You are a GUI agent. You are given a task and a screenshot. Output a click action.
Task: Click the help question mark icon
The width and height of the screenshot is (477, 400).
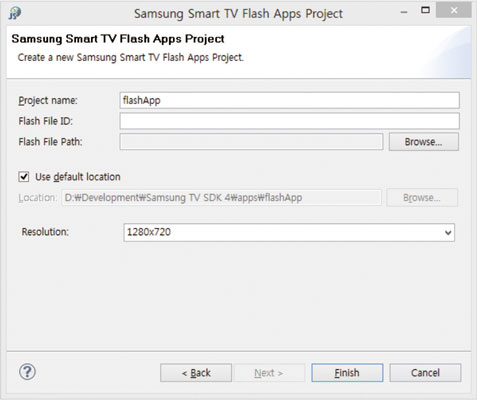(27, 372)
